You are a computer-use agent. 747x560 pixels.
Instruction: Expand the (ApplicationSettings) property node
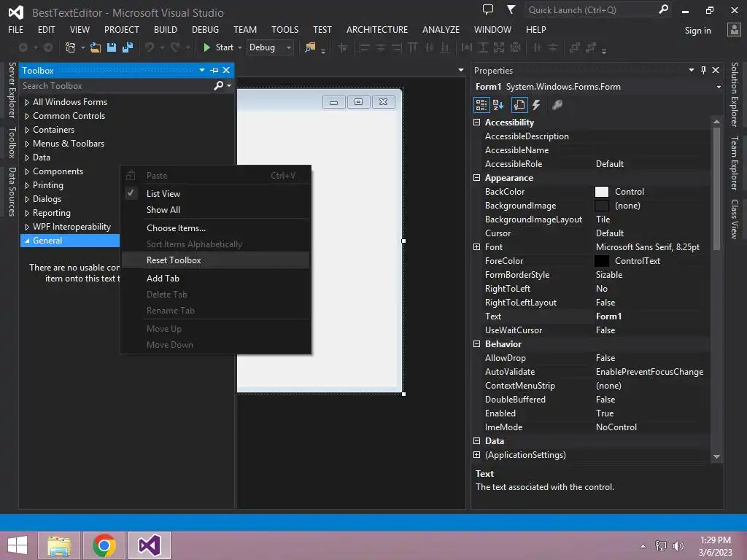click(476, 455)
